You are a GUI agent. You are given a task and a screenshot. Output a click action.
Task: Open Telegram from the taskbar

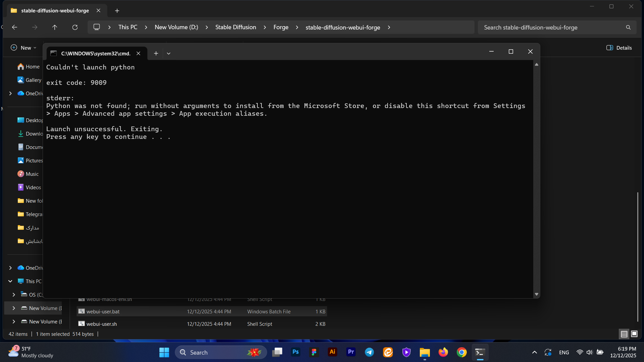(x=369, y=352)
